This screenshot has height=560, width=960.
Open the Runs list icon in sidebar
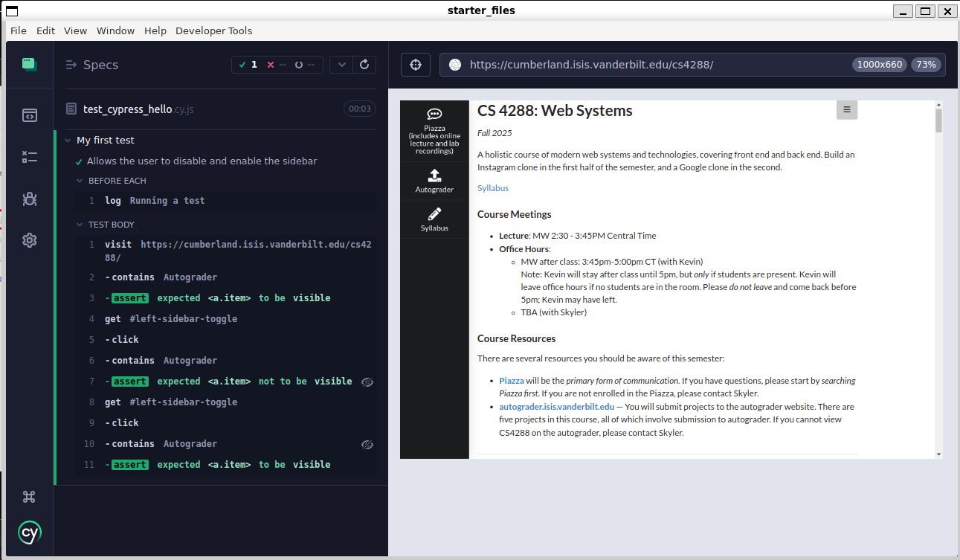29,157
